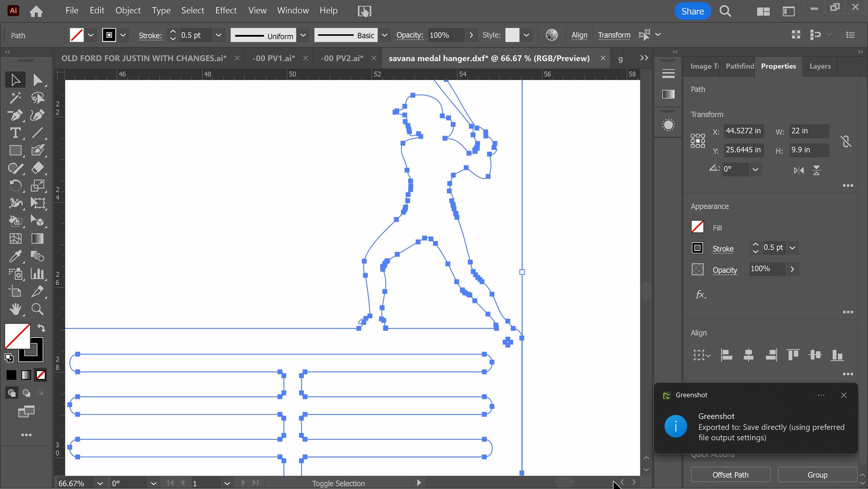This screenshot has width=868, height=489.
Task: Click the Stroke swatch in Appearance panel
Action: [x=697, y=248]
